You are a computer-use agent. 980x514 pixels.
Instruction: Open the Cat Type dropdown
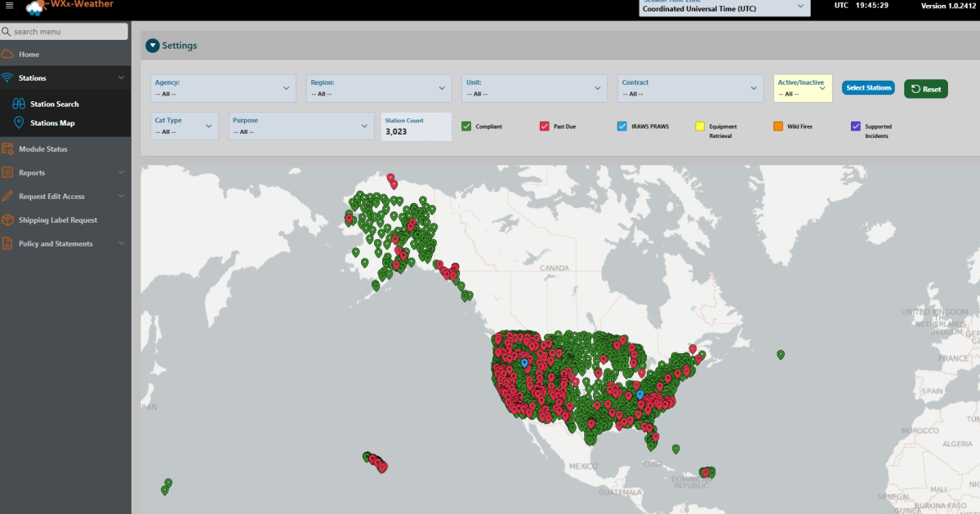[x=185, y=126]
